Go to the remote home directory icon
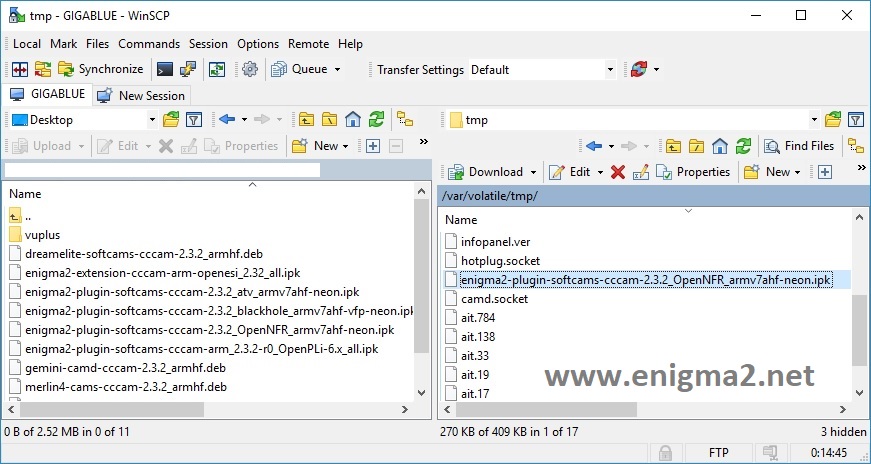This screenshot has height=464, width=871. 720,146
